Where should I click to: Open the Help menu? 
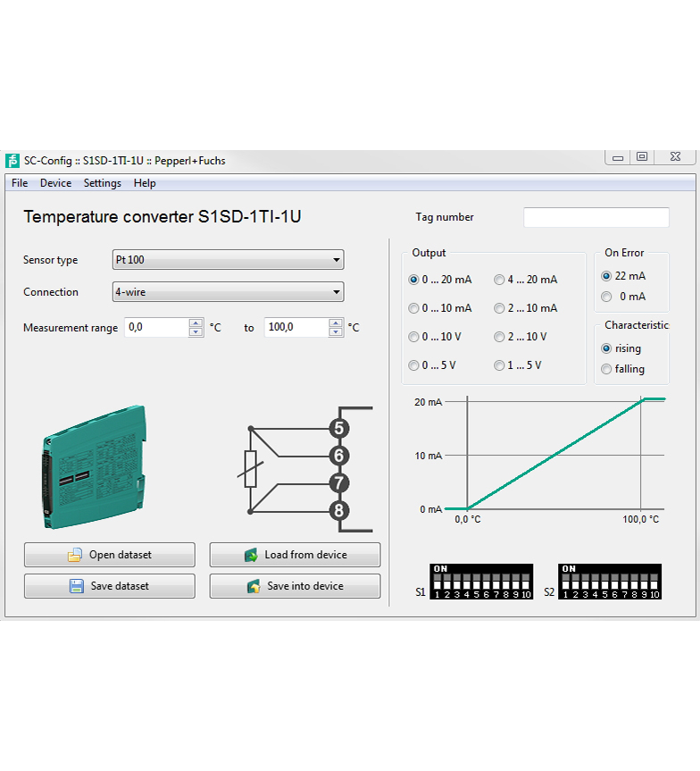click(x=145, y=183)
